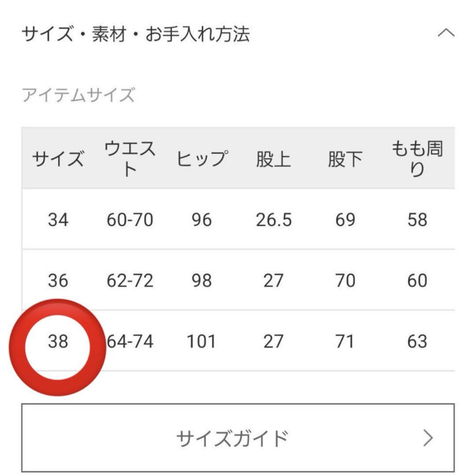Screen dimensions: 476x476
Task: Click the ヒップ column header
Action: [202, 159]
